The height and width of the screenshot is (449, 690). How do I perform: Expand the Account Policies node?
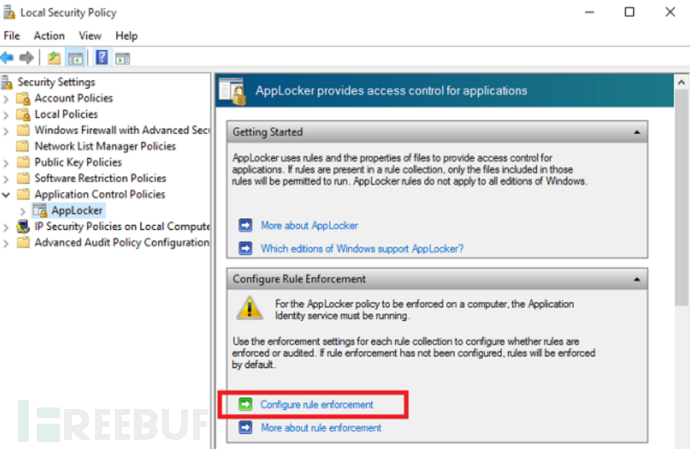pos(8,98)
